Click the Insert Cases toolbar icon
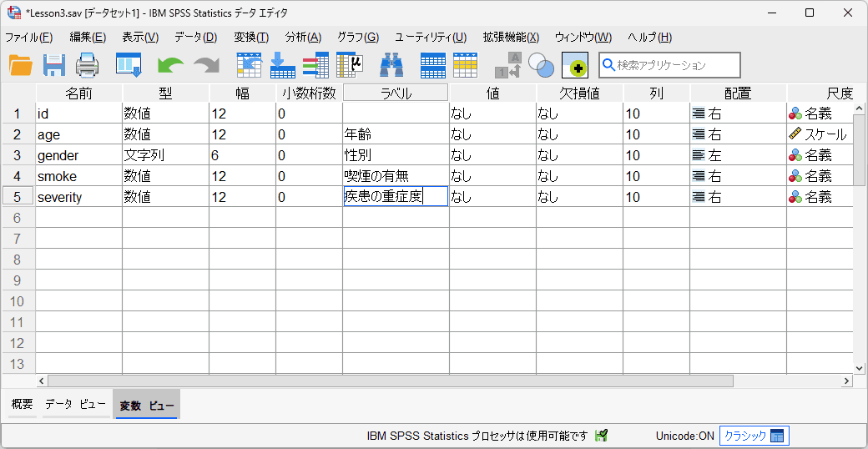868x449 pixels. (432, 65)
